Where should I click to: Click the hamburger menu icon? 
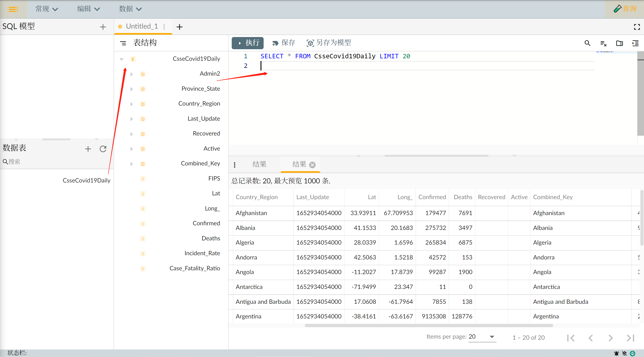click(13, 9)
